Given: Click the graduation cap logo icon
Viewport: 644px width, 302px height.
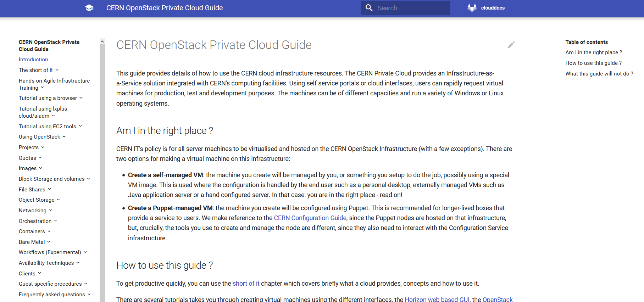Looking at the screenshot, I should pyautogui.click(x=89, y=8).
